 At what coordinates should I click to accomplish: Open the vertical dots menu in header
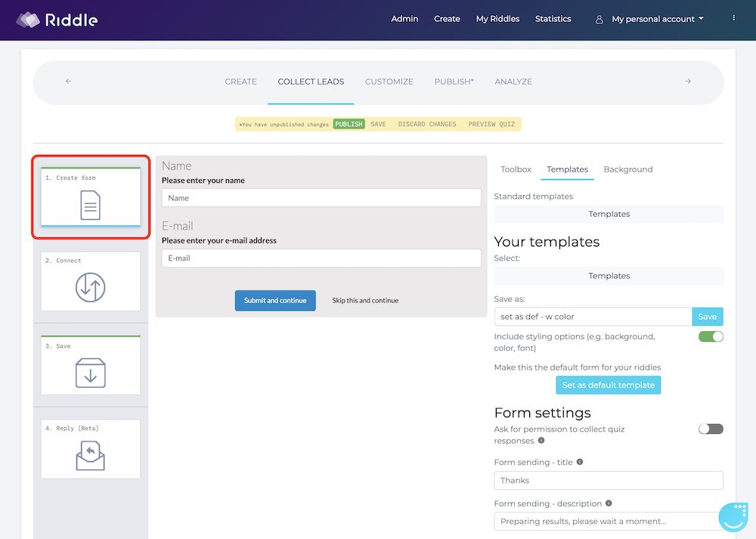[x=734, y=18]
